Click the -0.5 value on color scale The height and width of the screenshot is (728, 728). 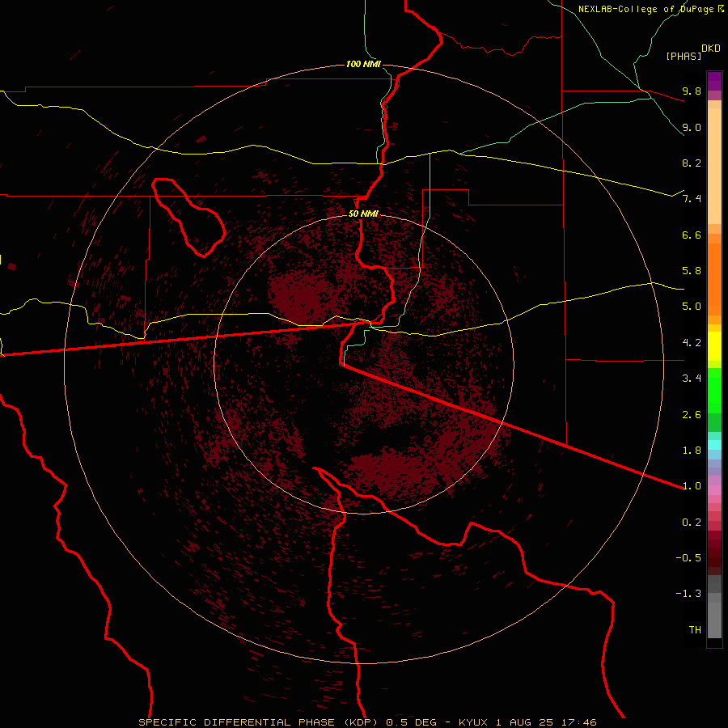(688, 558)
